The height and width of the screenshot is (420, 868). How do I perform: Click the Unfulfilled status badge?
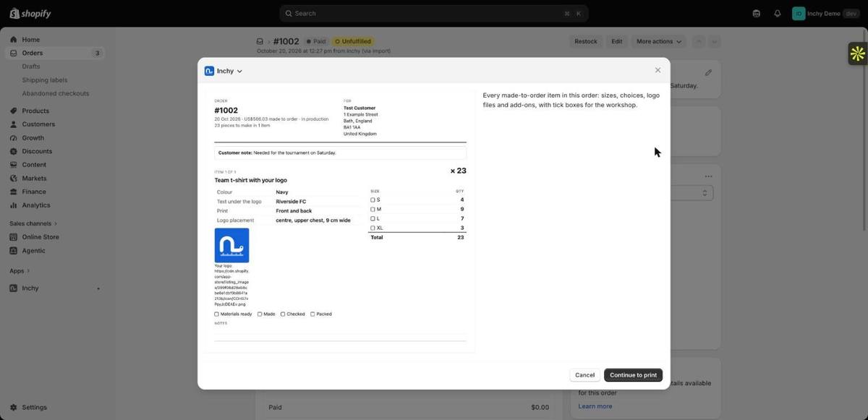click(353, 41)
